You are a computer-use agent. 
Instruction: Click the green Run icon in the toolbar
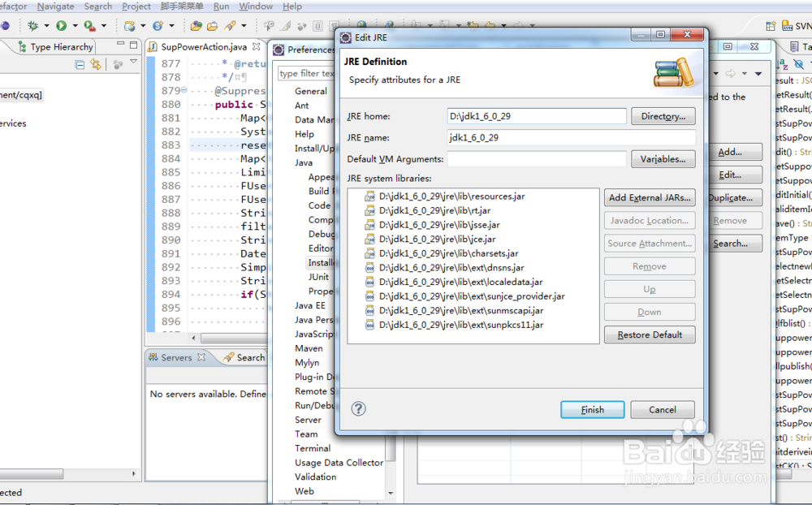[61, 25]
